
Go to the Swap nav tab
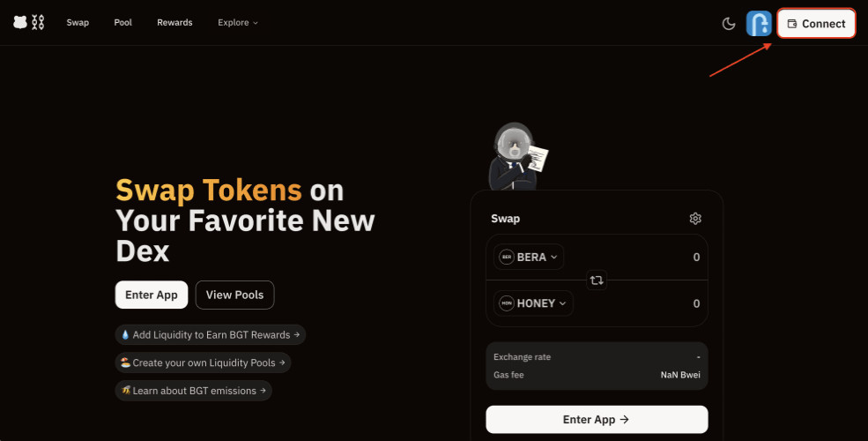(x=78, y=23)
